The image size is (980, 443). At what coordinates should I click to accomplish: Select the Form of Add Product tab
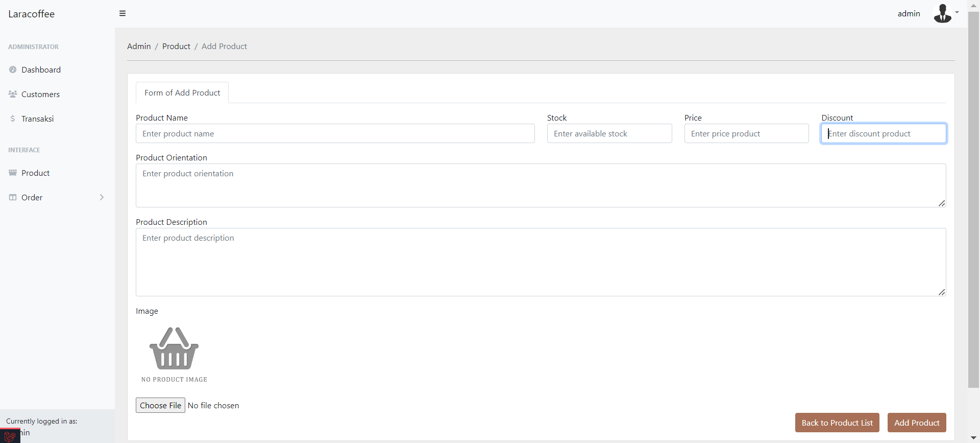coord(182,92)
